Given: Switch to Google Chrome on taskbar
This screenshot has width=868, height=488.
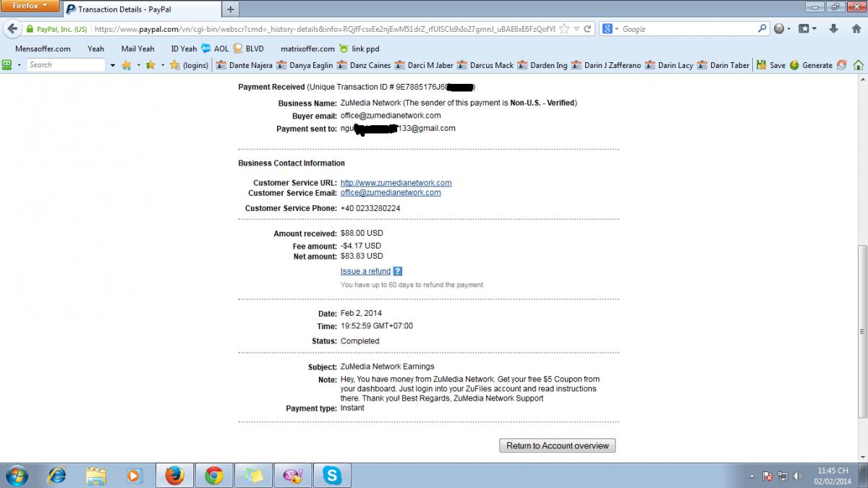Looking at the screenshot, I should pos(213,475).
